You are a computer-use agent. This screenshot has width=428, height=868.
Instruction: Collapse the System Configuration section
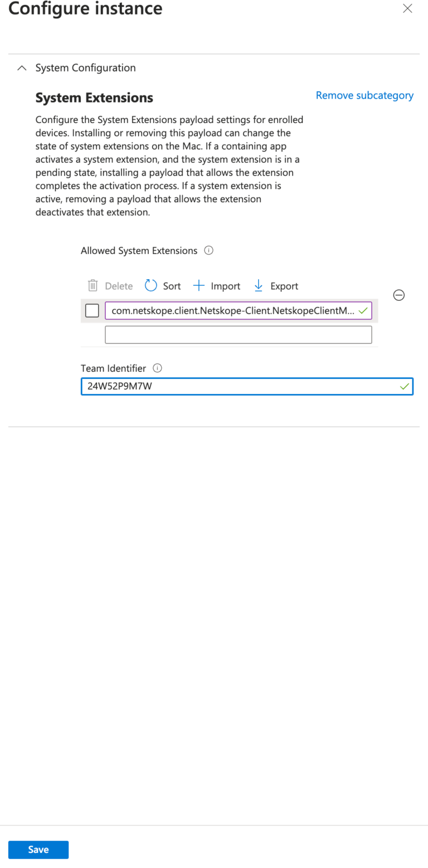pos(21,67)
